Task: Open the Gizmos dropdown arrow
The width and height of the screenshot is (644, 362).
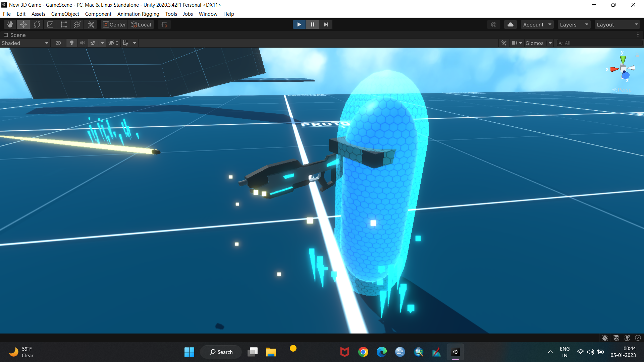Action: [x=550, y=43]
